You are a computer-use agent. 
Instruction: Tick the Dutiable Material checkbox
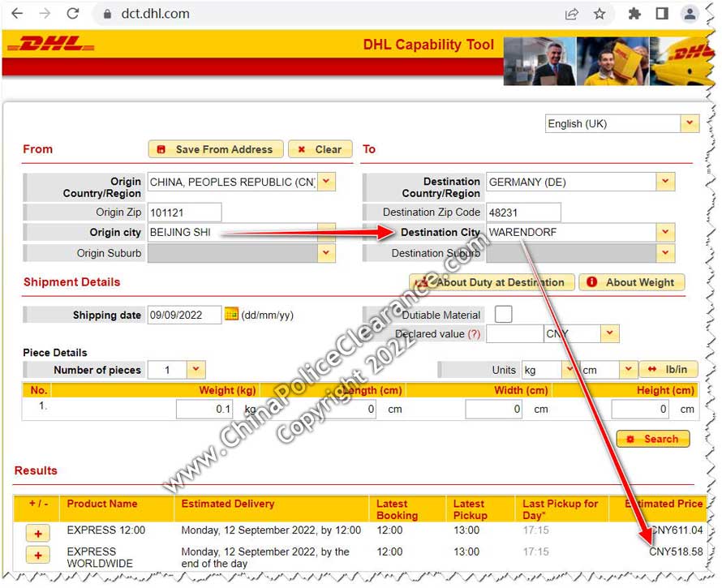[x=503, y=314]
